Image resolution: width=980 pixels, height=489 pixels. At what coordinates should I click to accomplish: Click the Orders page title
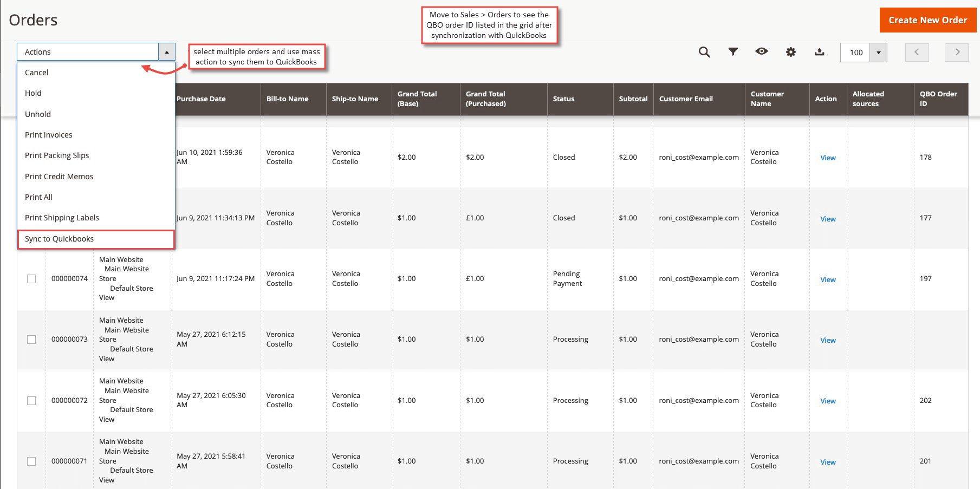click(33, 20)
